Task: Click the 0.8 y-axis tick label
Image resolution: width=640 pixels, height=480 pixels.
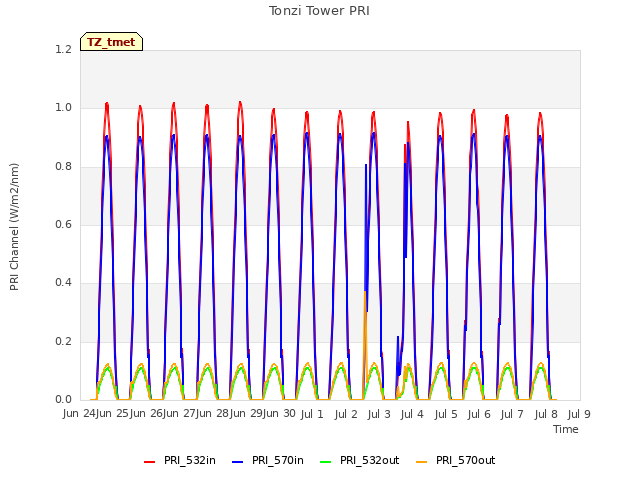Action: pyautogui.click(x=63, y=167)
